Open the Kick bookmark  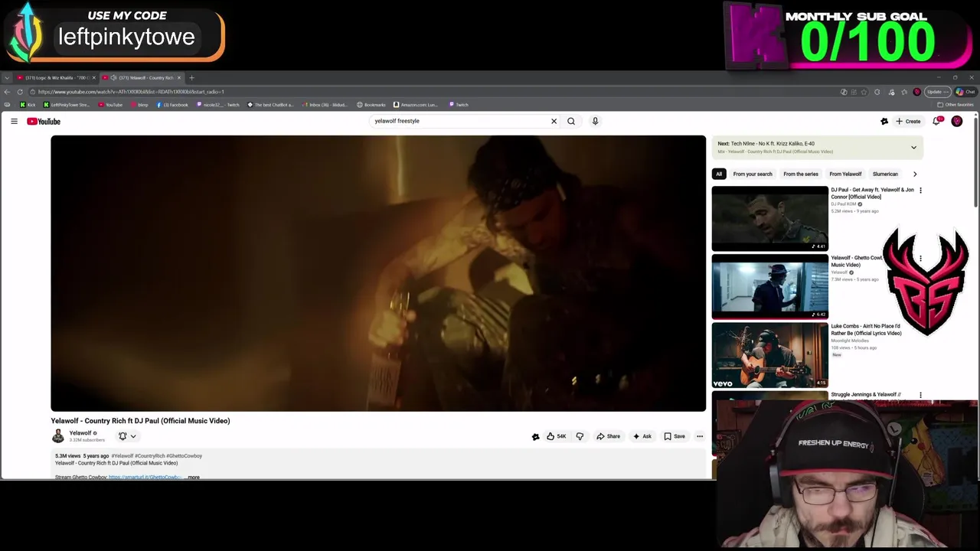coord(28,105)
